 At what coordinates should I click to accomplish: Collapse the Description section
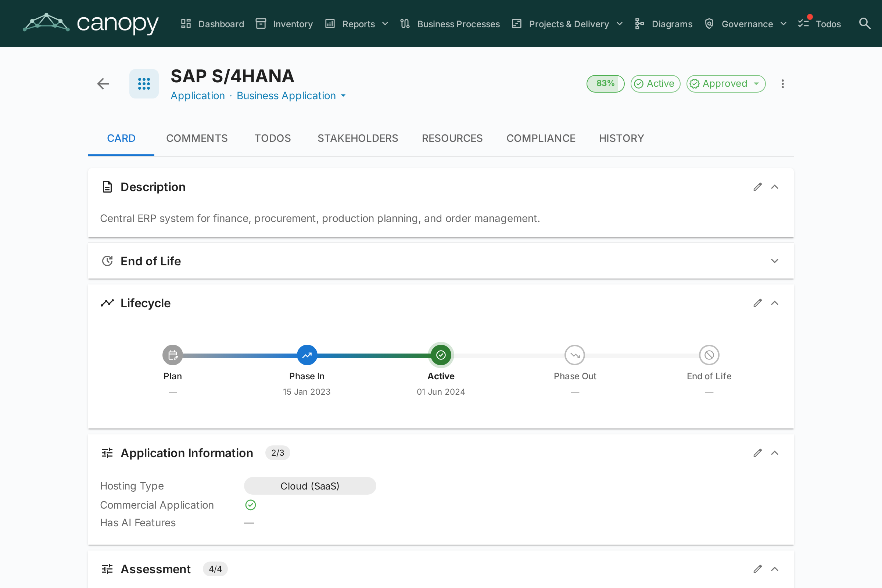tap(775, 187)
